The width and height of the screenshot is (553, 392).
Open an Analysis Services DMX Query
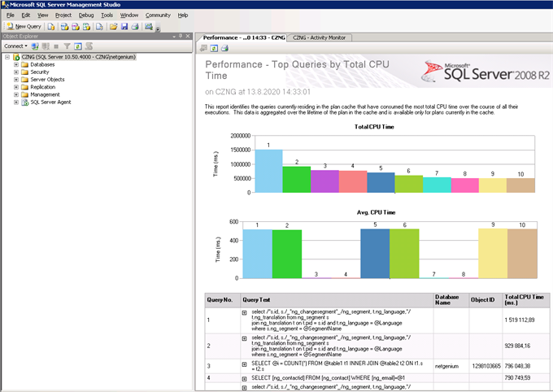[x=76, y=27]
